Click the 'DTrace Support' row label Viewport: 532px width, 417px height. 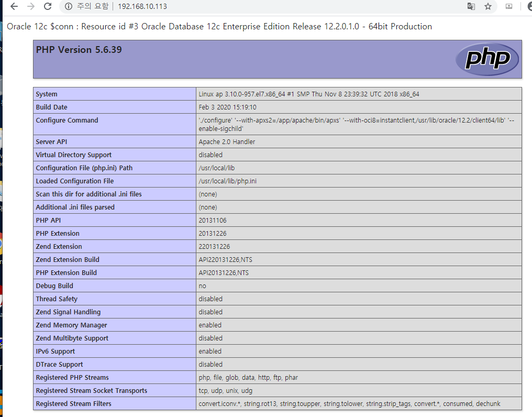[59, 365]
